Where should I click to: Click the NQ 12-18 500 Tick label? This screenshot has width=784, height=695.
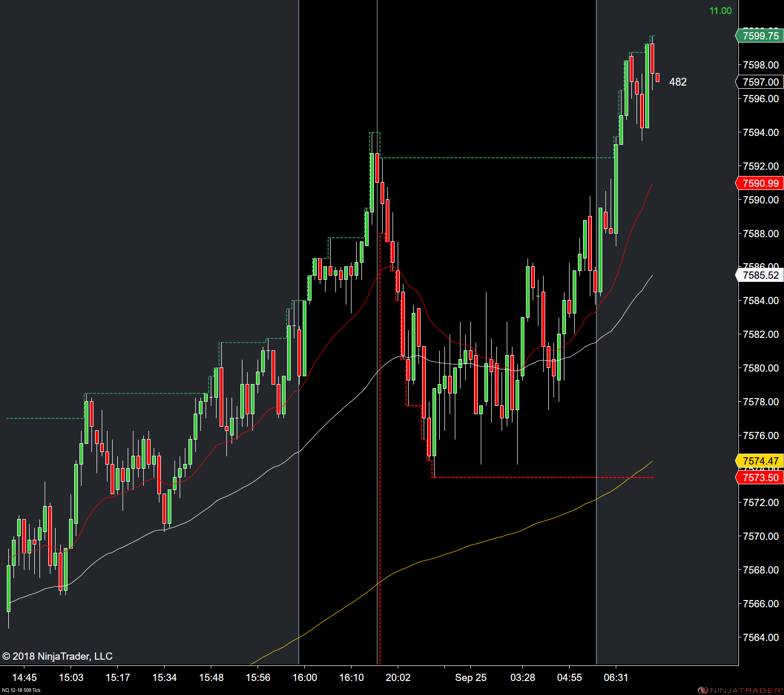21,690
